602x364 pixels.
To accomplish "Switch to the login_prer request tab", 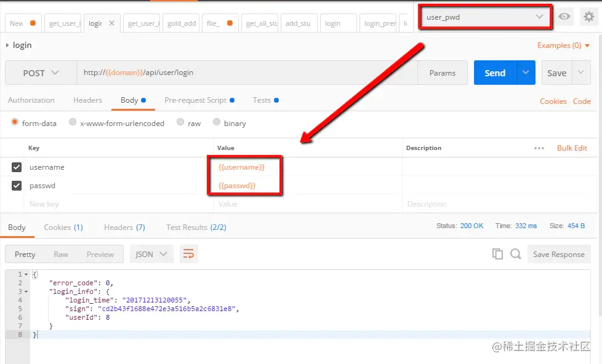I will [x=379, y=23].
